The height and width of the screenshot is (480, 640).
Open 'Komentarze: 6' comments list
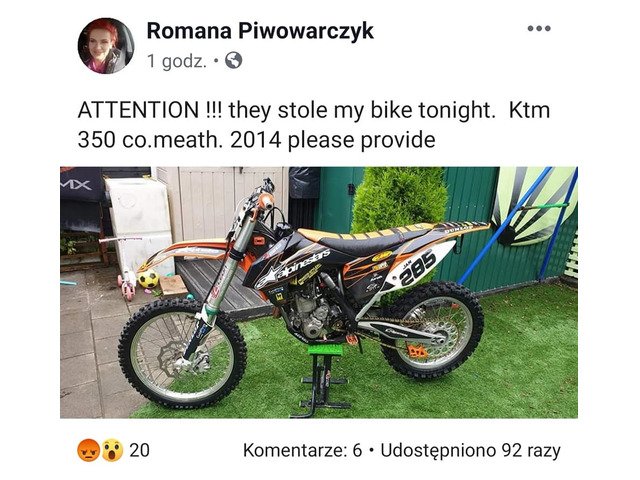pos(302,451)
